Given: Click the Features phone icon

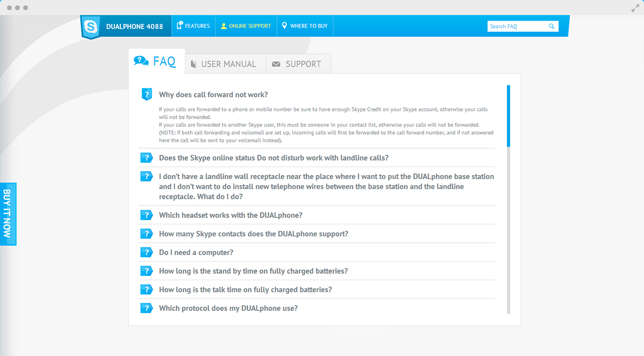Looking at the screenshot, I should pos(179,25).
